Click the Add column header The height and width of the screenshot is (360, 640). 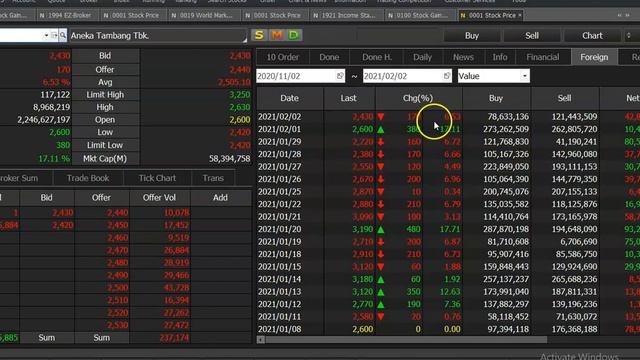coord(220,198)
